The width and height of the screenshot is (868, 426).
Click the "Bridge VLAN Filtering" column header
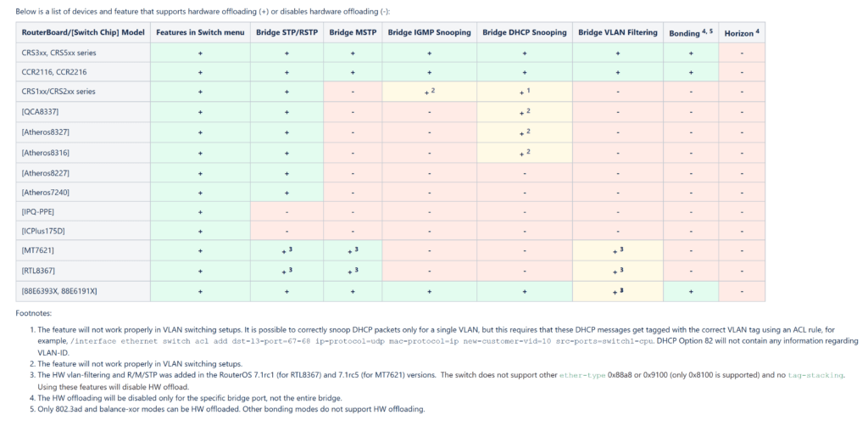click(x=618, y=33)
